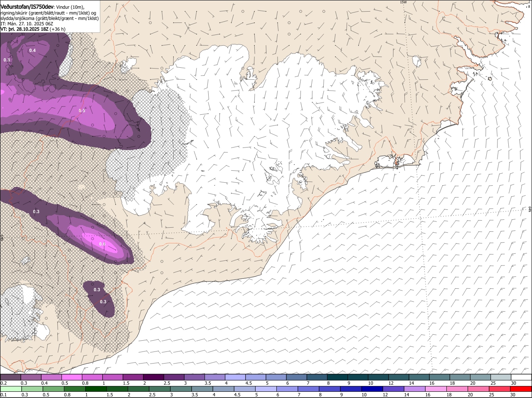Click the 0.1 pale green swatch in lower legend
Image resolution: width=532 pixels, height=398 pixels.
coord(11,389)
